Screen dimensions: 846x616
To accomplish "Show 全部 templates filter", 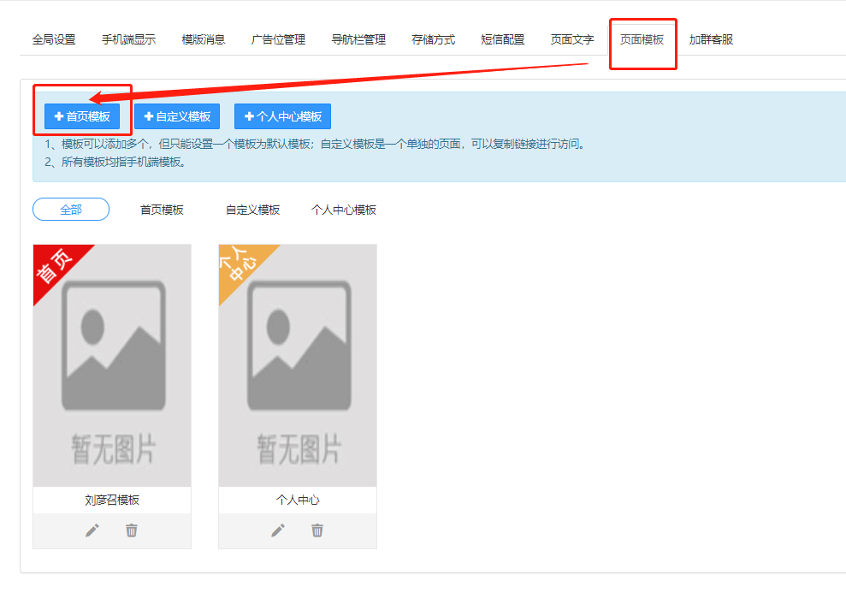I will tap(71, 210).
